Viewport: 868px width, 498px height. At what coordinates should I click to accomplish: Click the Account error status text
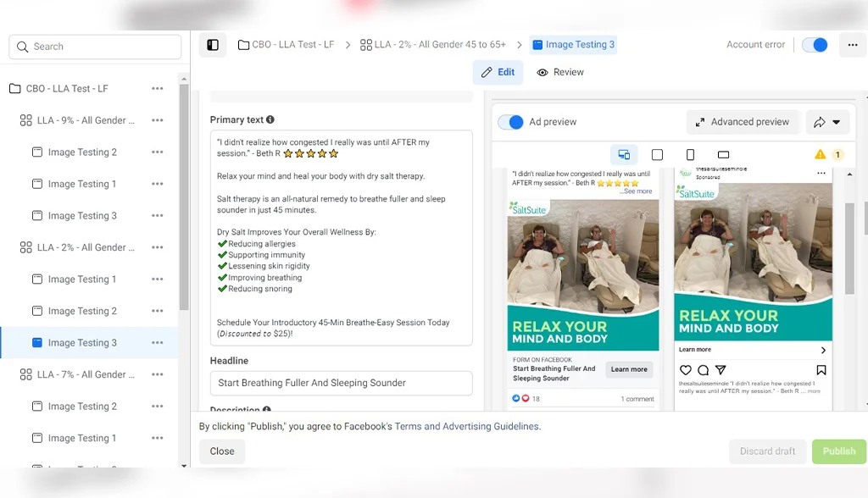click(x=755, y=45)
